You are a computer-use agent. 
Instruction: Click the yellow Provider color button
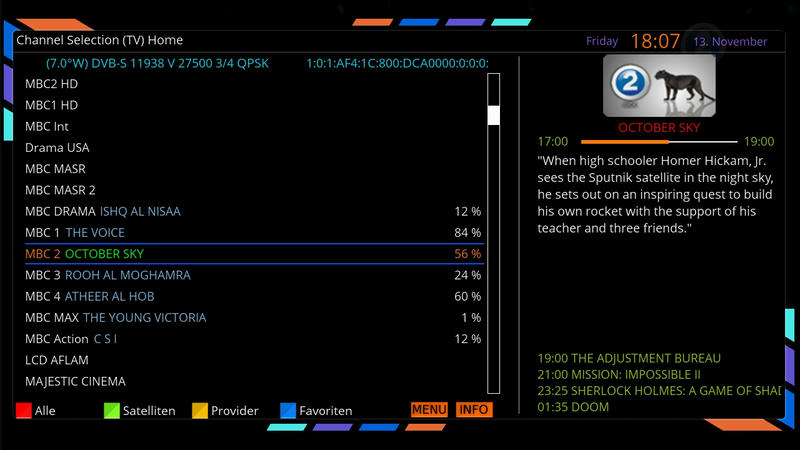tap(200, 410)
